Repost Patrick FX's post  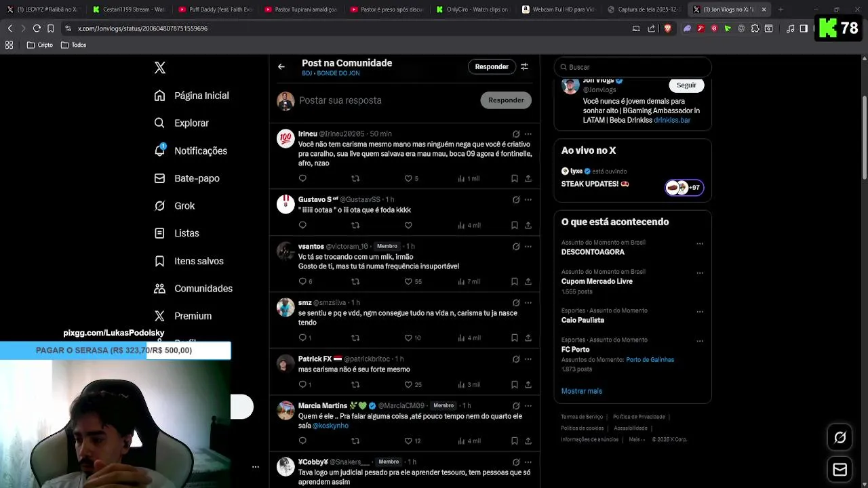click(x=355, y=384)
